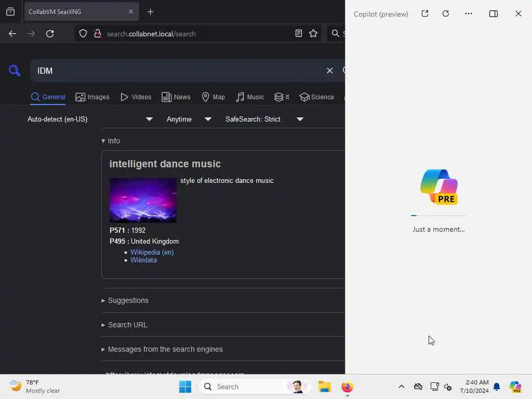
Task: Open the SafeSearch: Strict dropdown
Action: (x=264, y=119)
